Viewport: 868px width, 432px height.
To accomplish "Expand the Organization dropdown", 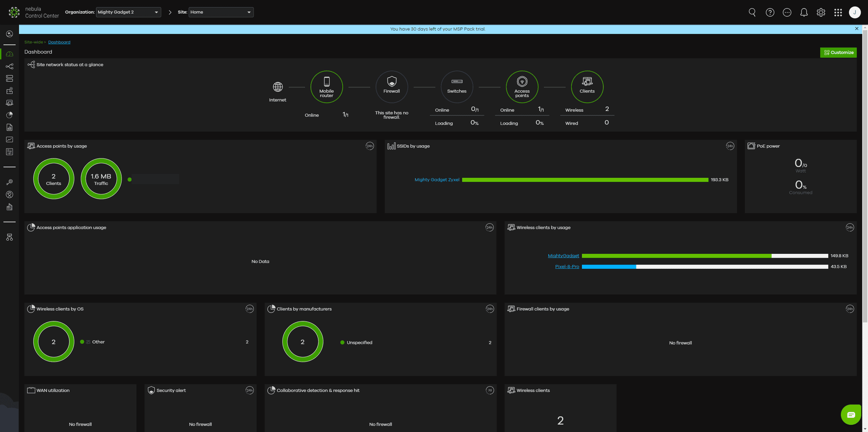I will (128, 12).
